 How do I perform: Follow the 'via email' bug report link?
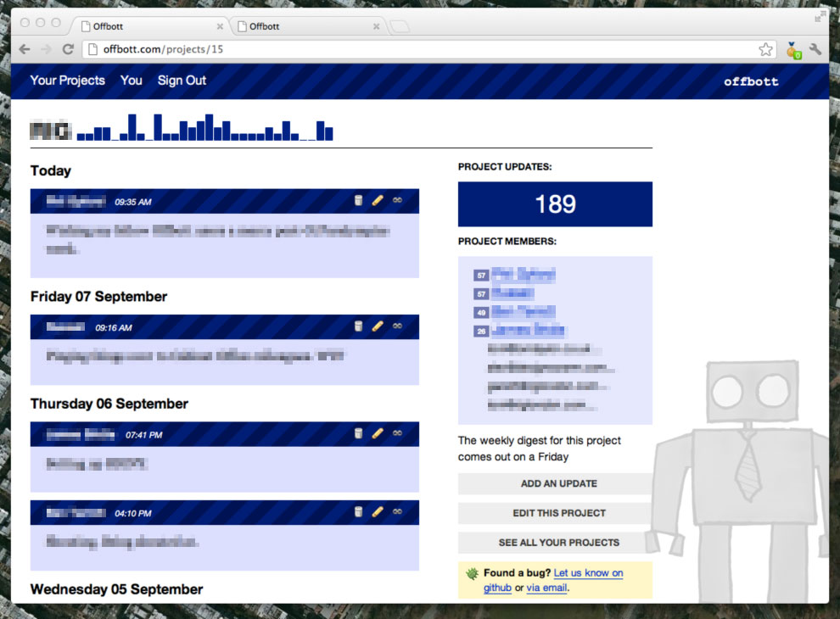pyautogui.click(x=546, y=588)
